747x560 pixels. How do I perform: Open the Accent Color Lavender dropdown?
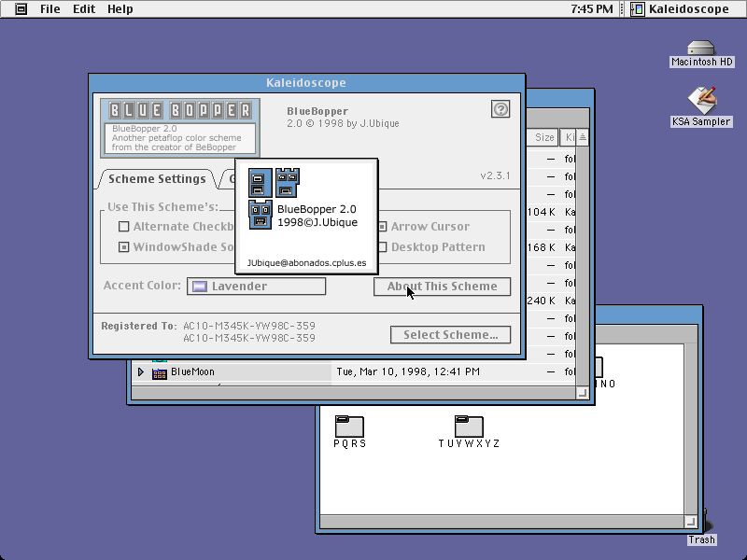pos(256,287)
